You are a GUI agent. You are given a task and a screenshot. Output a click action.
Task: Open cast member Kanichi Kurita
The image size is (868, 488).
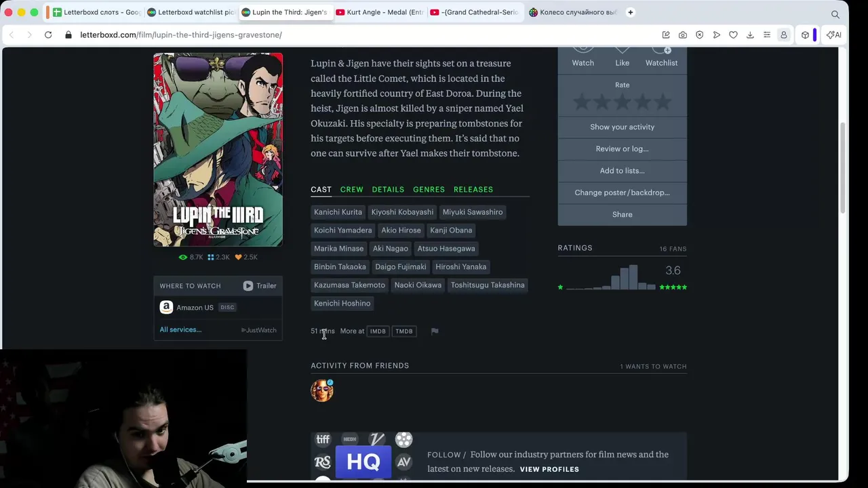click(338, 212)
